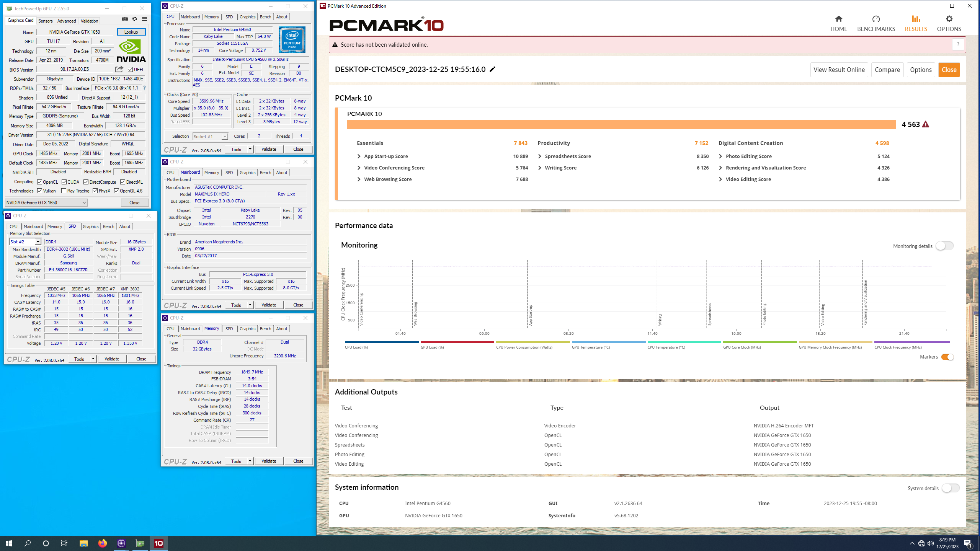Viewport: 980px width, 551px height.
Task: Click the Options button beside Compare
Action: coord(921,70)
